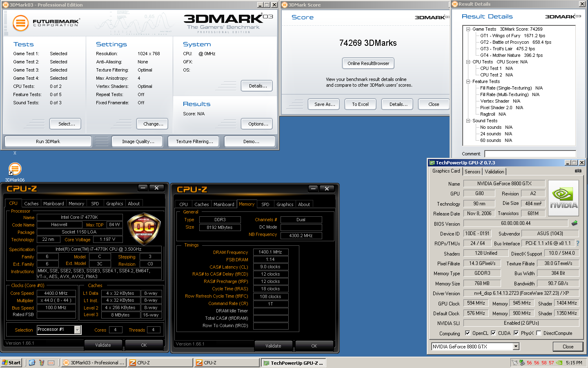Screen dimensions: 588x368
Task: Click the CPU-Z logo in the right CPU-Z window
Action: 192,189
